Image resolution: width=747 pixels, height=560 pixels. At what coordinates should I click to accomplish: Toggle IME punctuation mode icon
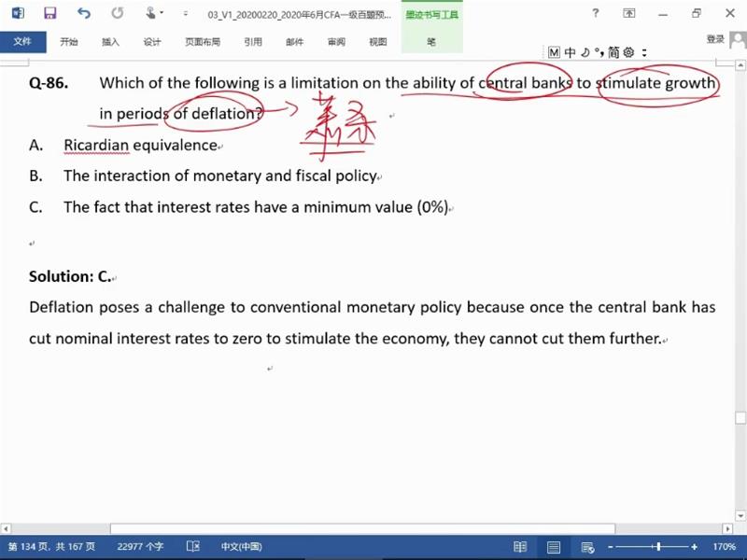pyautogui.click(x=599, y=52)
